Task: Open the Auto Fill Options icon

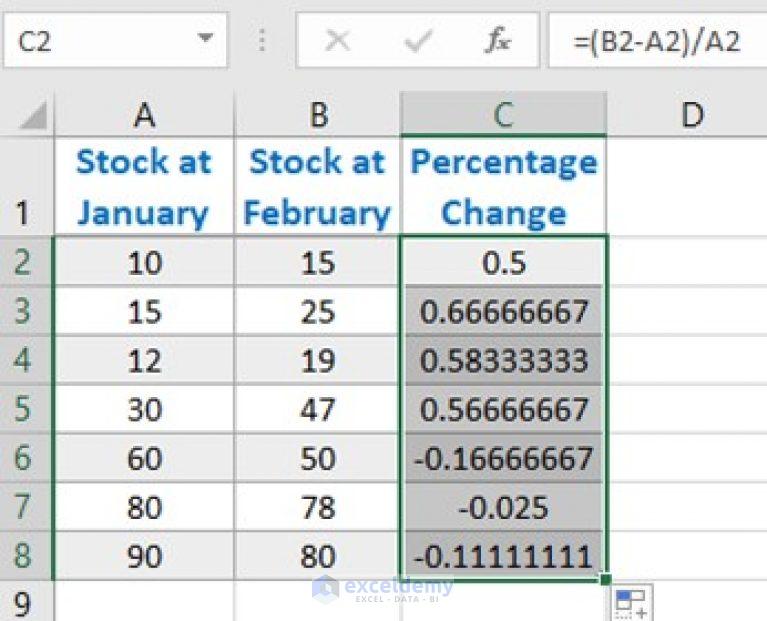Action: click(x=632, y=603)
